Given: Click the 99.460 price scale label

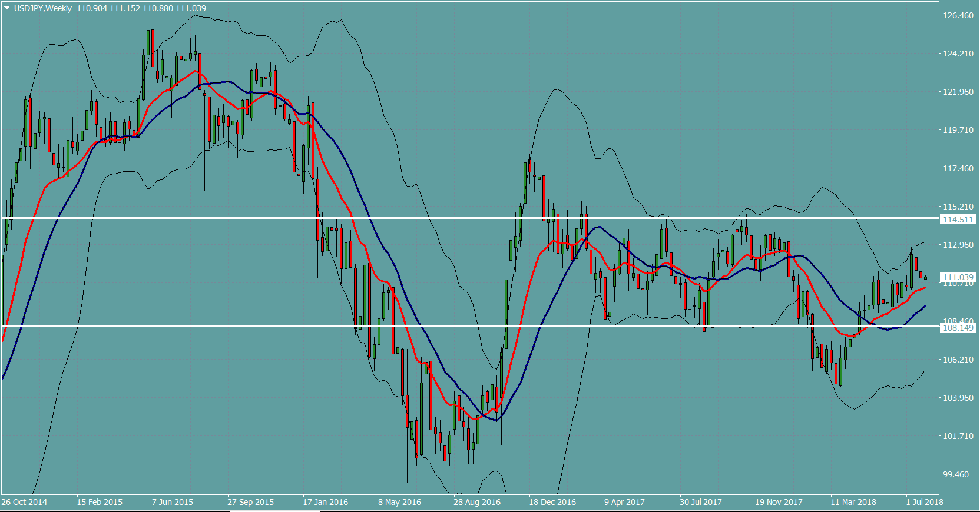Looking at the screenshot, I should click(x=956, y=474).
